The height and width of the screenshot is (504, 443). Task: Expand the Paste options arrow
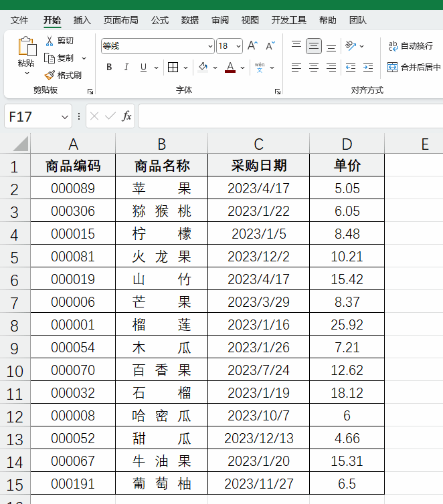tap(27, 74)
